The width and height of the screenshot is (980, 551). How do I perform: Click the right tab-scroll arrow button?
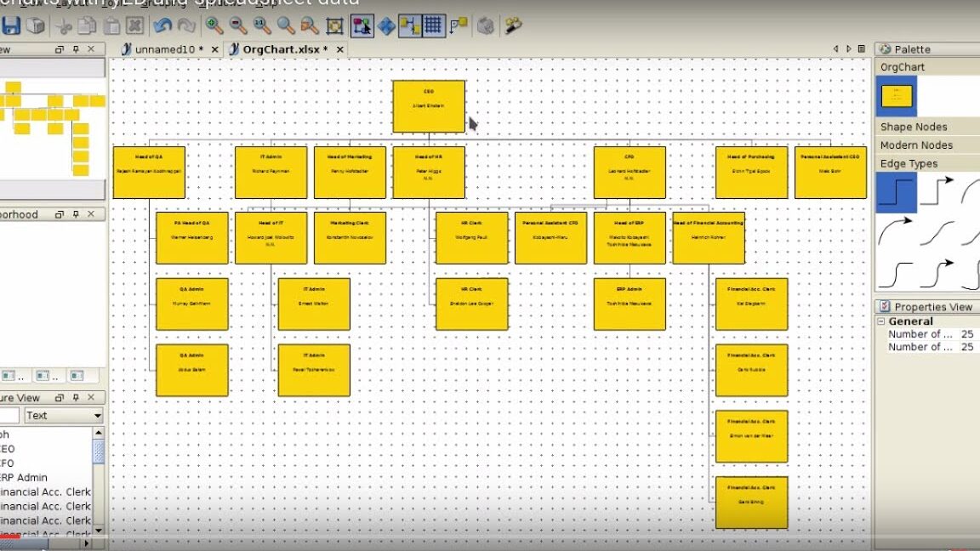[x=850, y=48]
